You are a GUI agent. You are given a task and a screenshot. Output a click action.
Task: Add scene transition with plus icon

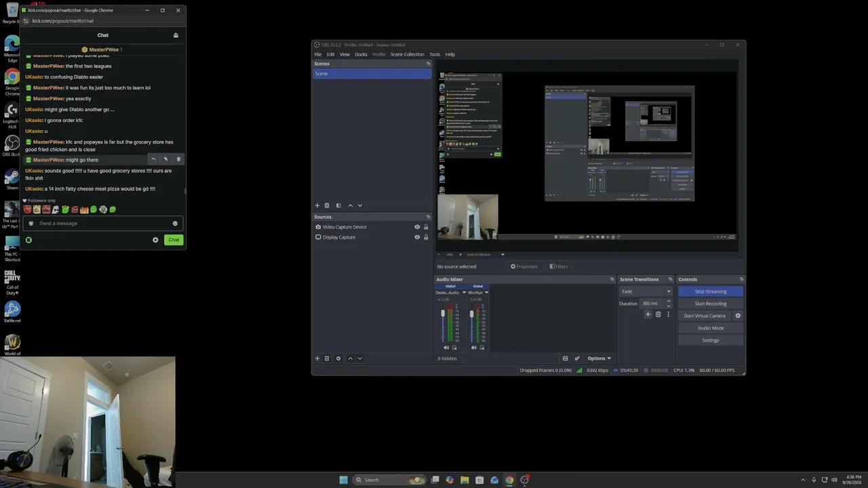tap(648, 314)
